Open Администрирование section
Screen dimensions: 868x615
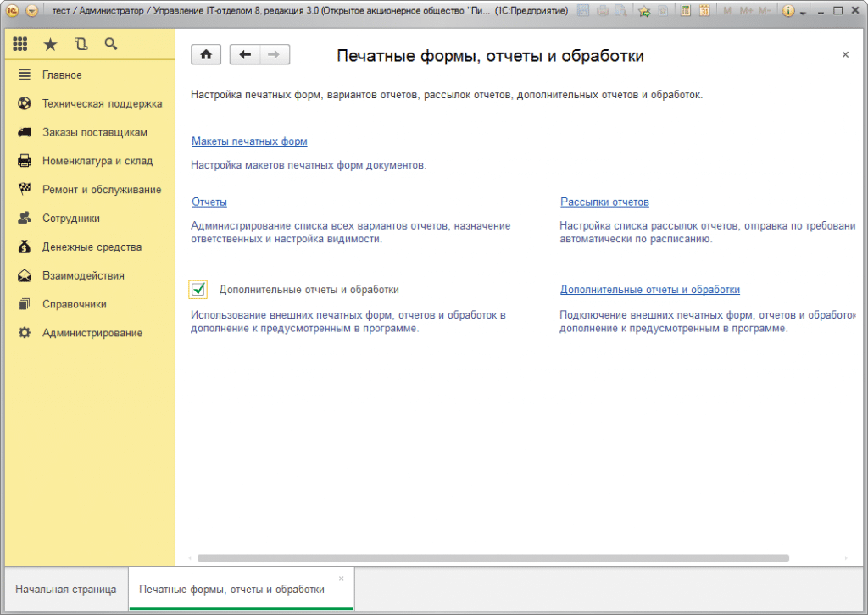click(x=92, y=333)
